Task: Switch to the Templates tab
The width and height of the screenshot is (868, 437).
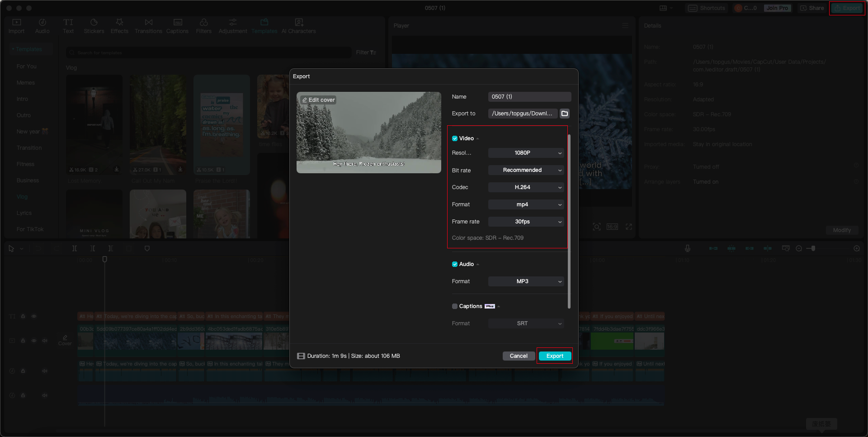Action: 264,25
